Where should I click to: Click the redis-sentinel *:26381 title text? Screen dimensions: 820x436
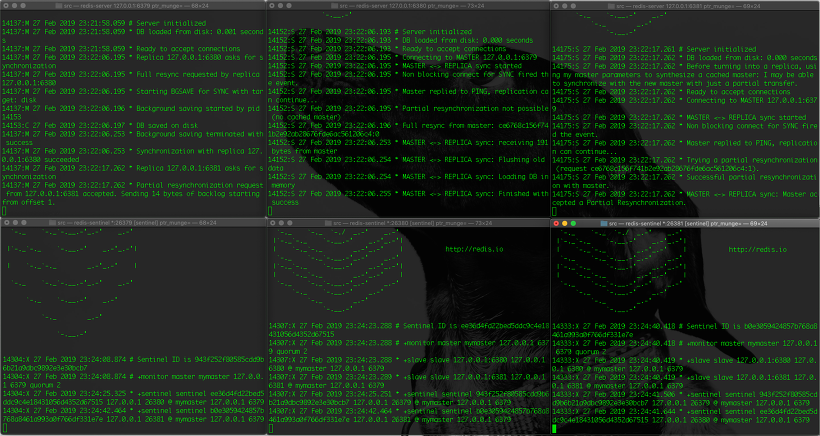point(688,223)
